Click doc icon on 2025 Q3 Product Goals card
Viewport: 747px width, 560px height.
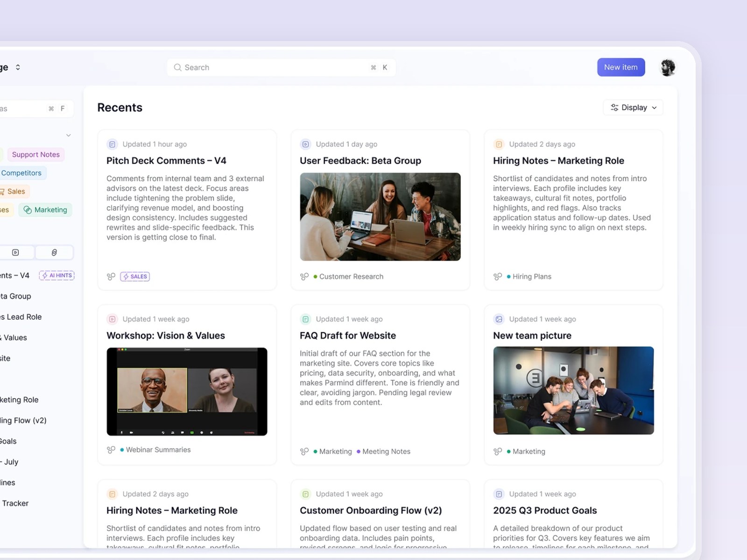(499, 494)
